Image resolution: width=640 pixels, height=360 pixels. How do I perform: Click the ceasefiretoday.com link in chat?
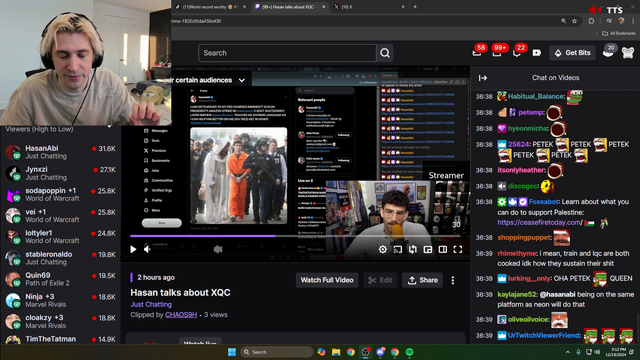540,222
